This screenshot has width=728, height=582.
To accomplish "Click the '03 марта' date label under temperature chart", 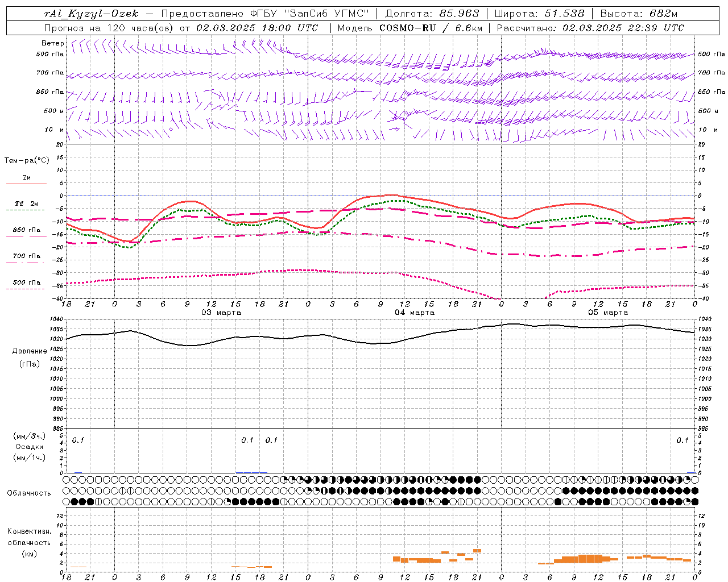I will pyautogui.click(x=221, y=313).
